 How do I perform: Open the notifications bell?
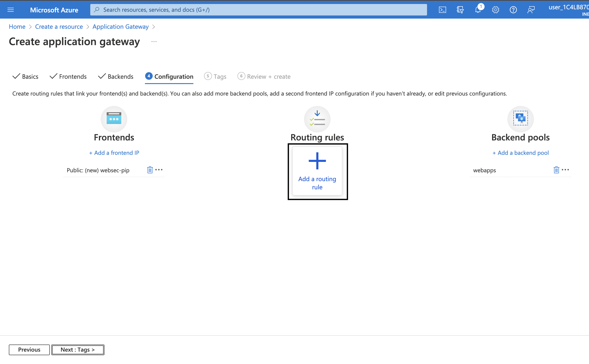point(478,10)
